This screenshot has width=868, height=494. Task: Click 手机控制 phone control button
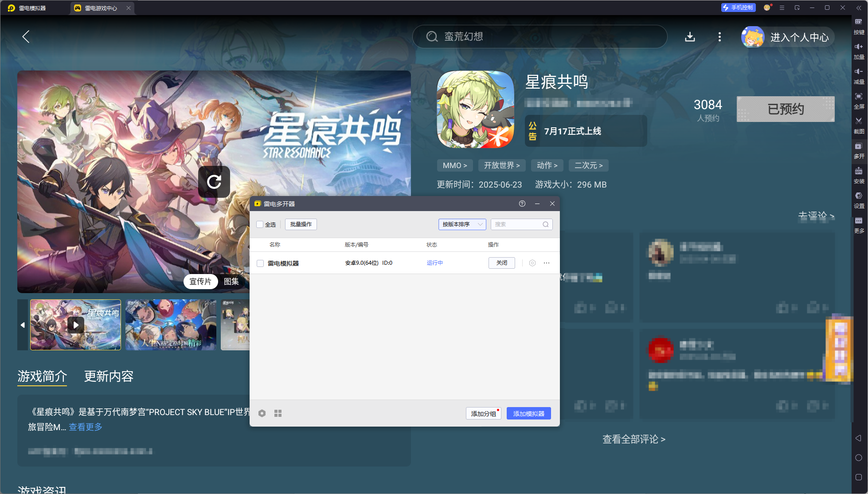[738, 8]
